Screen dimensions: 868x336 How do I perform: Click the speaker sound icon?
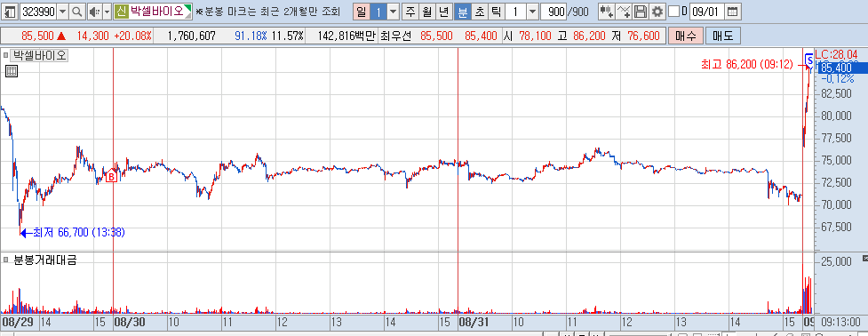click(94, 11)
